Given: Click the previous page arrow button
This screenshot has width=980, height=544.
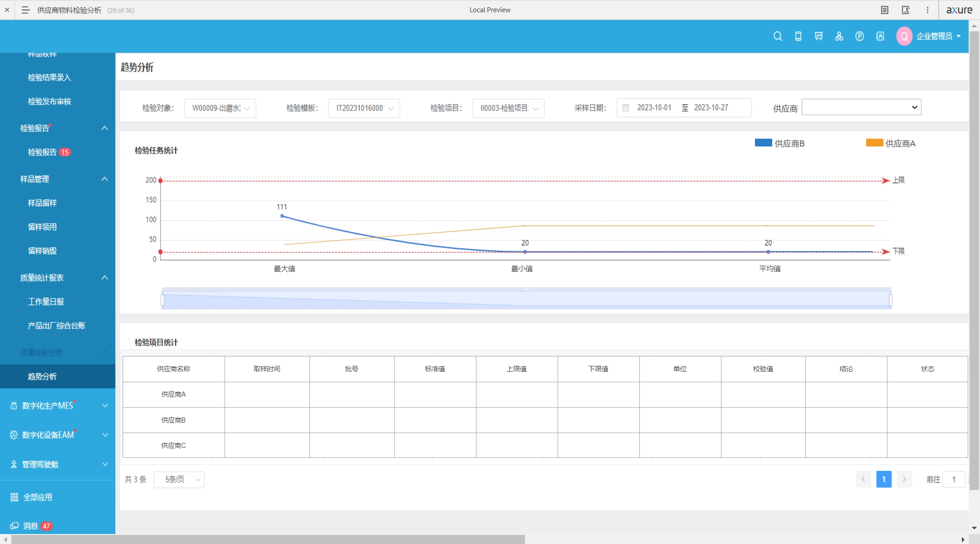Looking at the screenshot, I should pos(863,479).
